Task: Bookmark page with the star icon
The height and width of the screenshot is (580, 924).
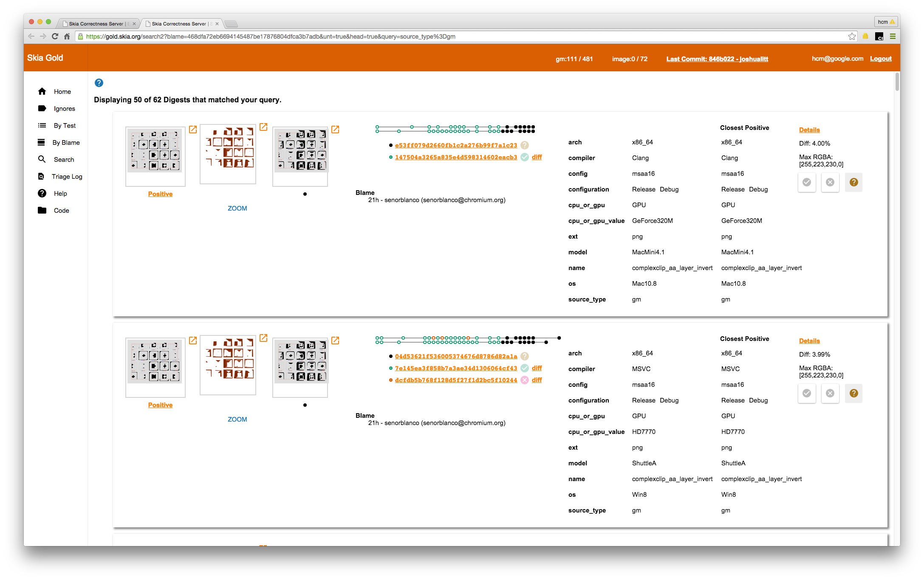Action: tap(852, 37)
